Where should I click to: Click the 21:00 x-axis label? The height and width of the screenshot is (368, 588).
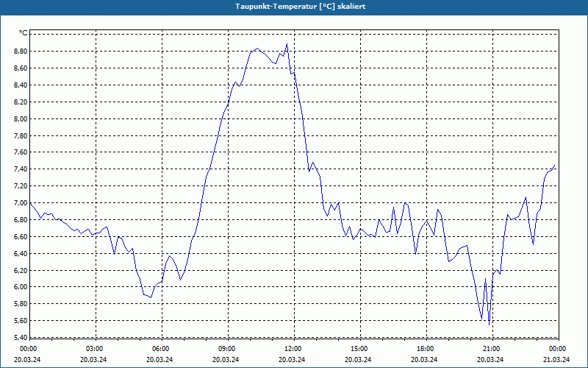click(x=492, y=348)
